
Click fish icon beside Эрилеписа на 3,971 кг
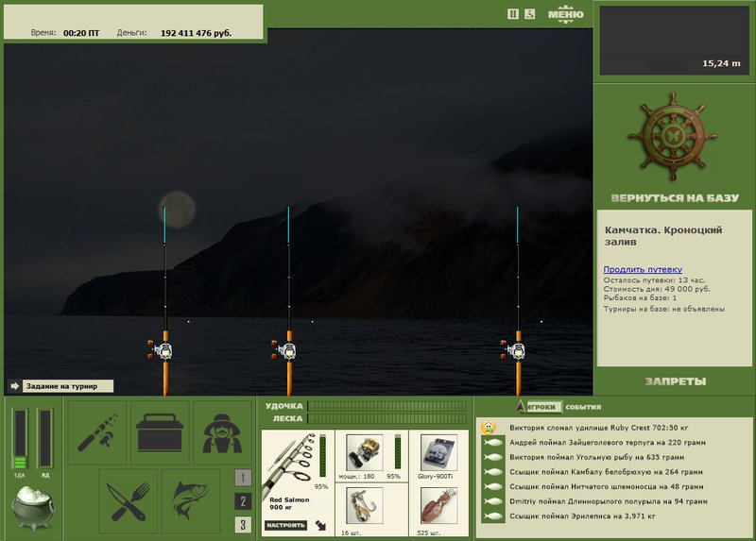point(492,516)
